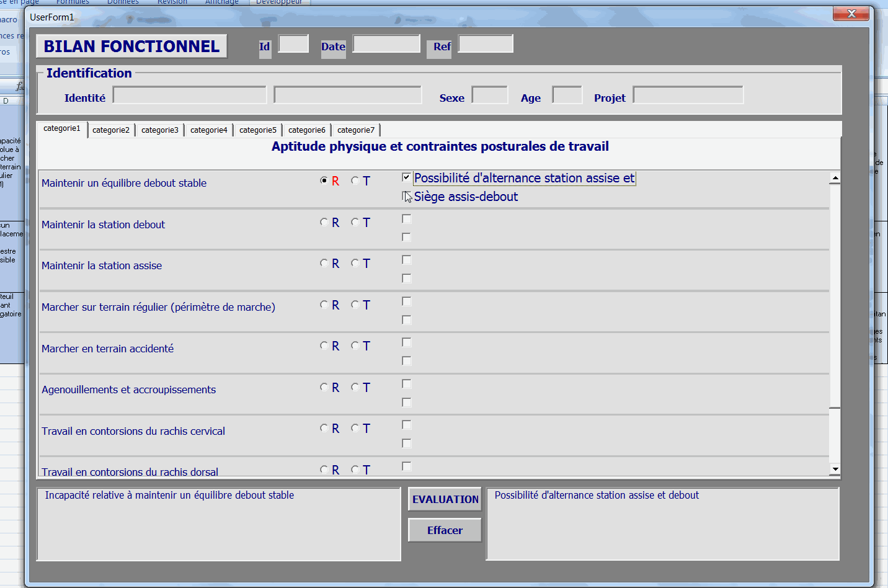888x588 pixels.
Task: Switch to the categorie2 tab
Action: point(111,130)
